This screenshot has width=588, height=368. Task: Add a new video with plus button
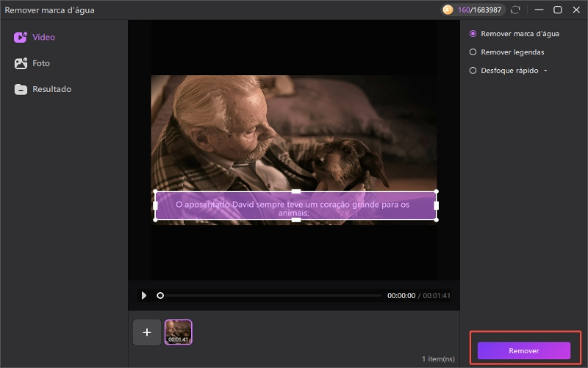pyautogui.click(x=147, y=333)
